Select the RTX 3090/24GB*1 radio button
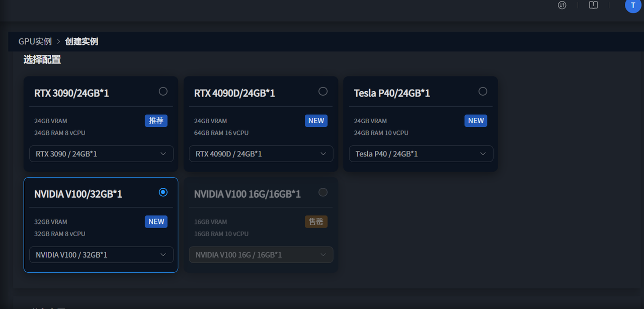The width and height of the screenshot is (644, 309). (x=163, y=92)
